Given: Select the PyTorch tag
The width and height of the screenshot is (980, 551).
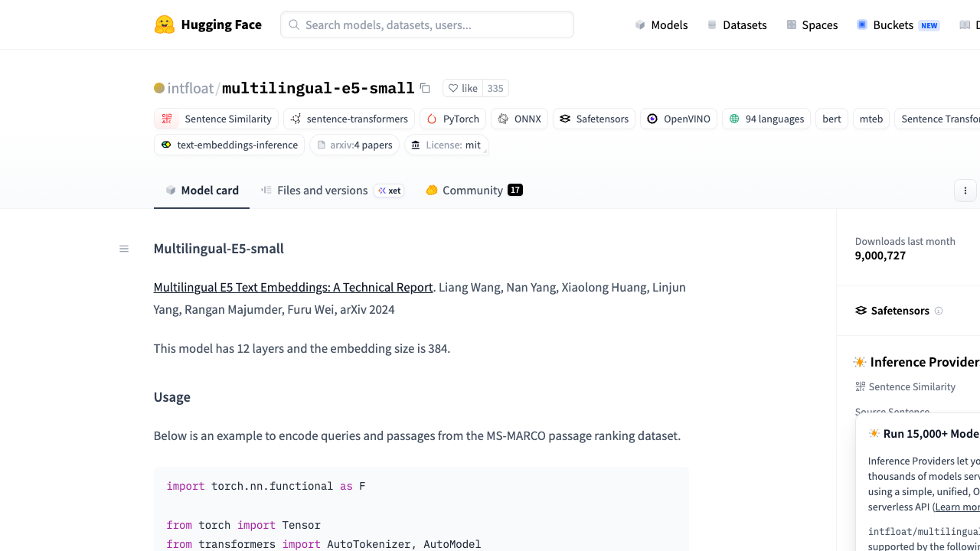Looking at the screenshot, I should click(x=453, y=119).
